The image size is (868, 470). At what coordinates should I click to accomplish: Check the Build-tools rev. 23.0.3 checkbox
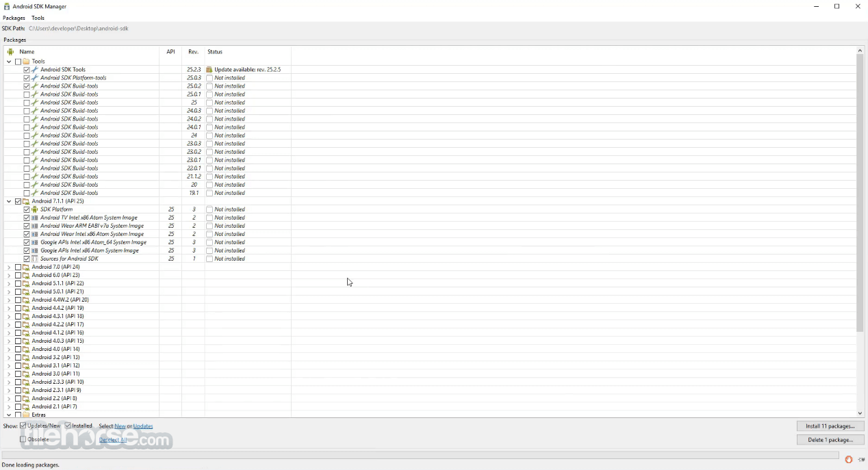[27, 144]
